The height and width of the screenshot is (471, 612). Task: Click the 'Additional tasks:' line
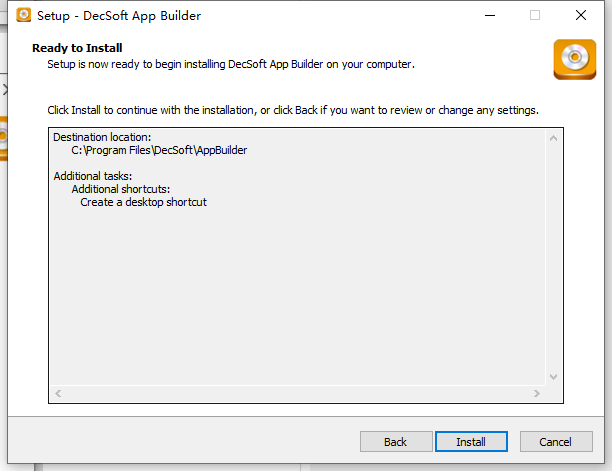(x=93, y=176)
